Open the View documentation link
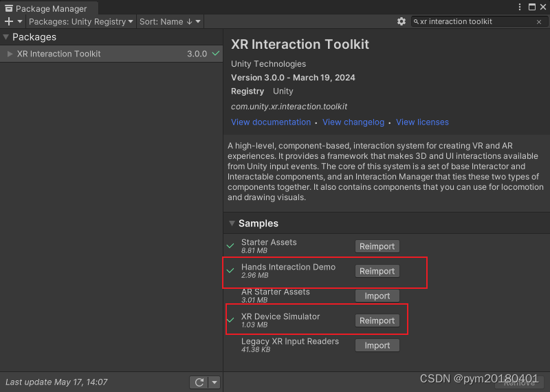550x392 pixels. [x=271, y=122]
